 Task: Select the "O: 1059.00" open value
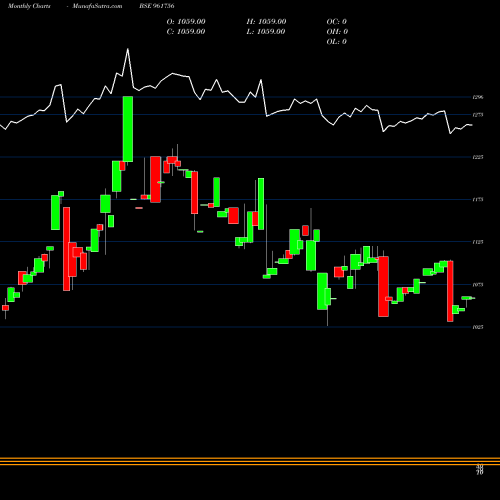click(186, 22)
